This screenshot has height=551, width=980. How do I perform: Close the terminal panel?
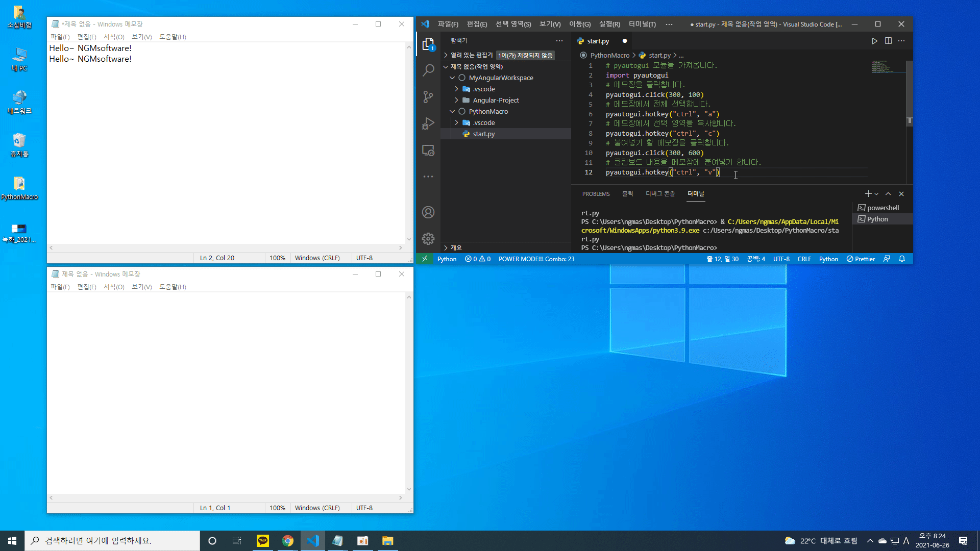click(901, 194)
